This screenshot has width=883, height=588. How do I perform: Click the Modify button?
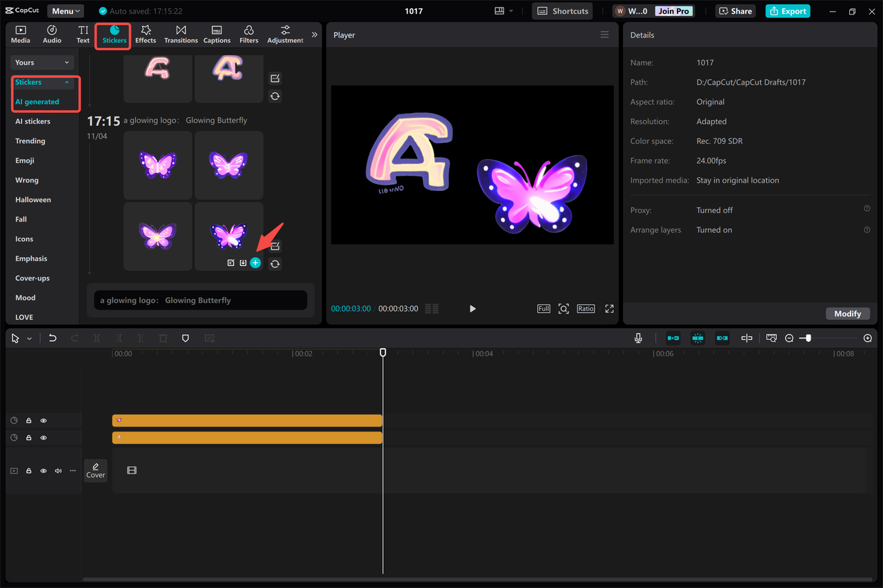pyautogui.click(x=847, y=314)
